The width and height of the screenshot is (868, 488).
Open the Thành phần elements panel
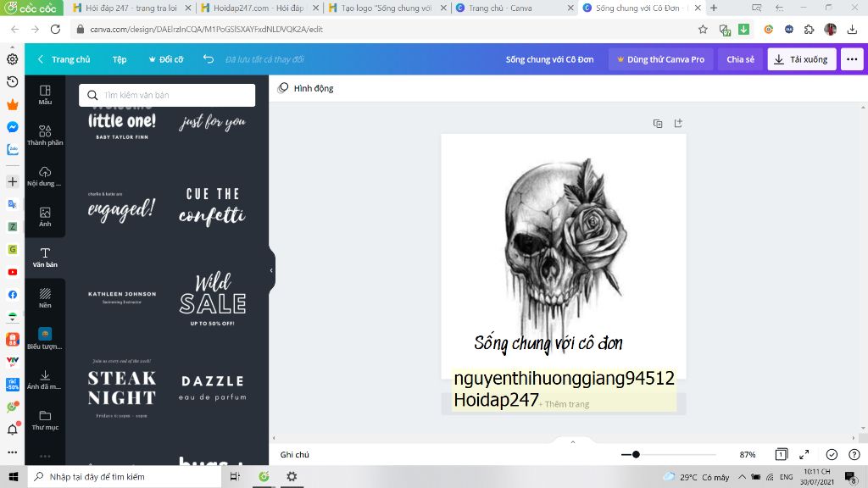(45, 135)
